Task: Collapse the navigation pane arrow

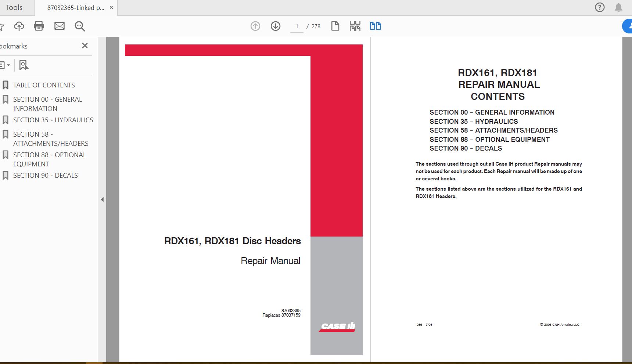Action: click(102, 199)
